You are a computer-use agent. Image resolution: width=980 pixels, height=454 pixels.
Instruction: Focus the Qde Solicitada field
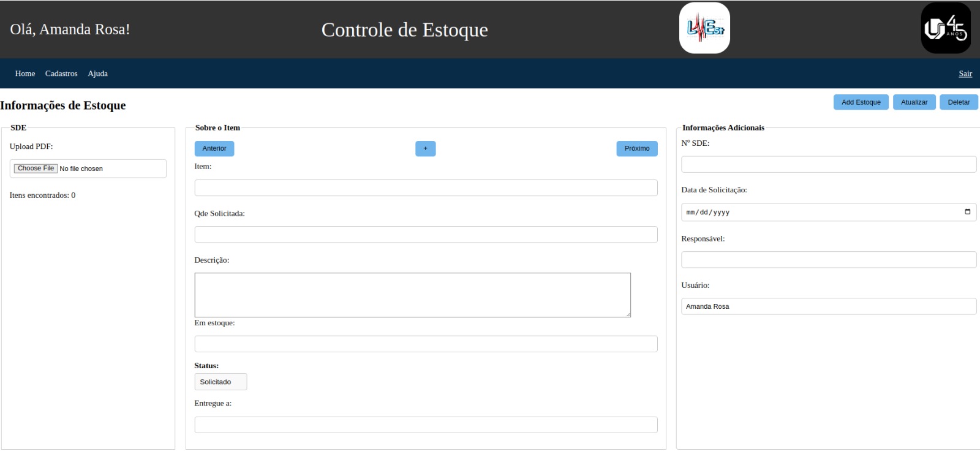point(426,235)
